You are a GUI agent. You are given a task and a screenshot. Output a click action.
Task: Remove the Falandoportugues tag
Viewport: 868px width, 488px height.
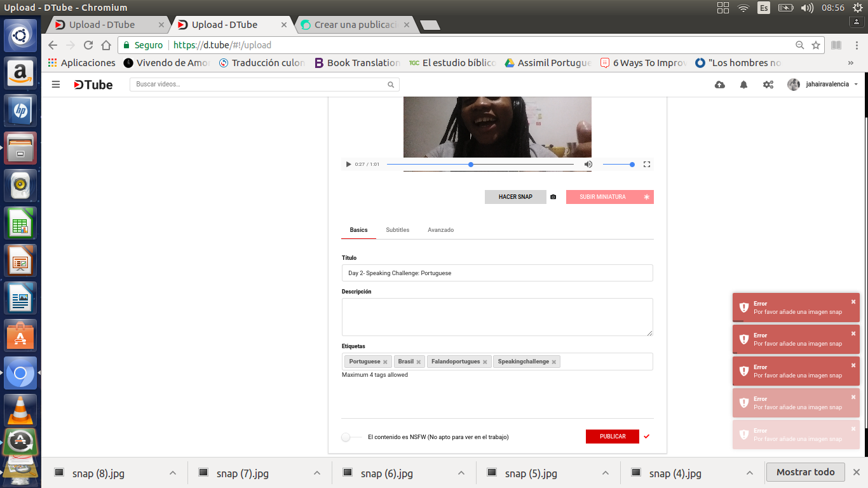(485, 362)
